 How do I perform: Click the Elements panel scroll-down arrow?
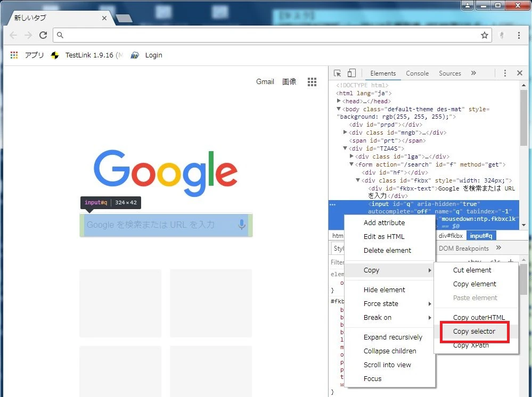coord(523,225)
